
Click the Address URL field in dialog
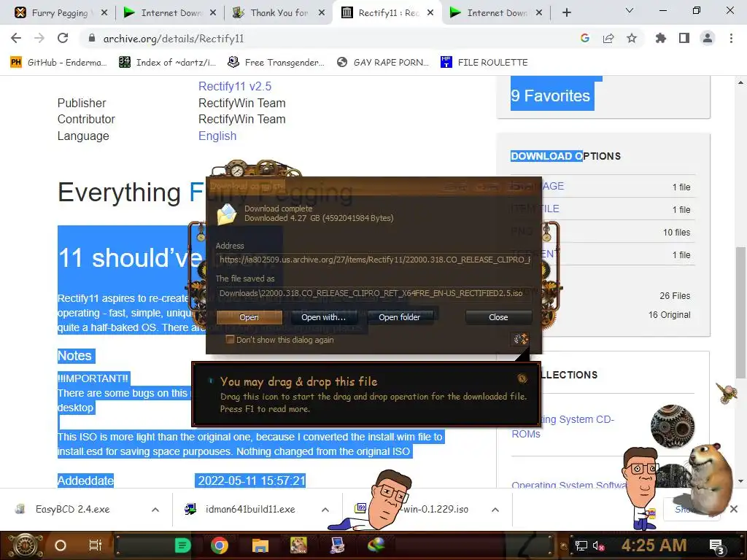coord(374,260)
